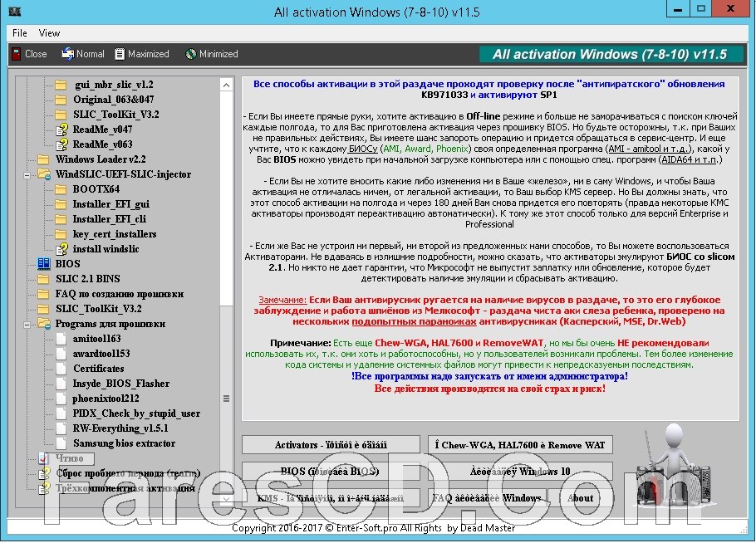Select Original_063&047 folder icon
This screenshot has height=543, width=756.
61,100
